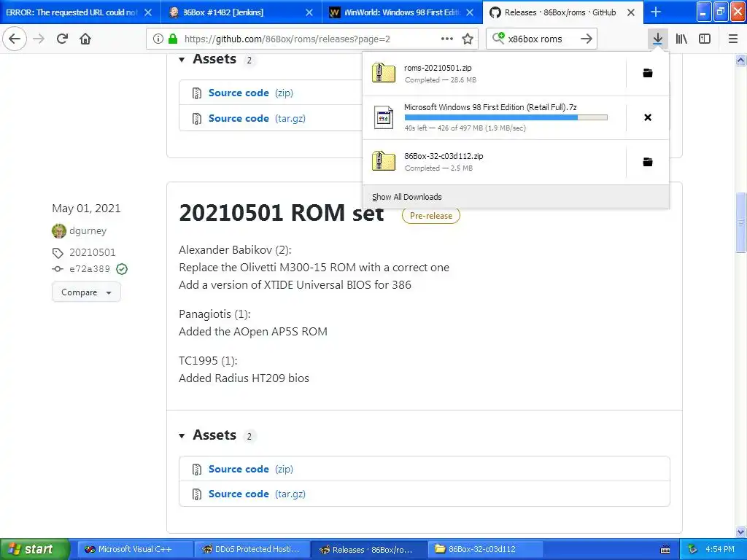
Task: Show sidebars toolbar icon
Action: click(x=705, y=39)
